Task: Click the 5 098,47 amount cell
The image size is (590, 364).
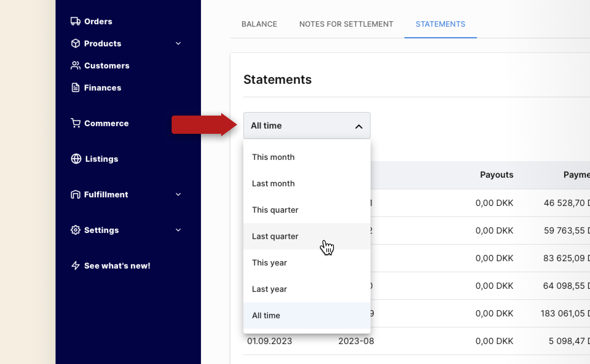Action: tap(569, 341)
